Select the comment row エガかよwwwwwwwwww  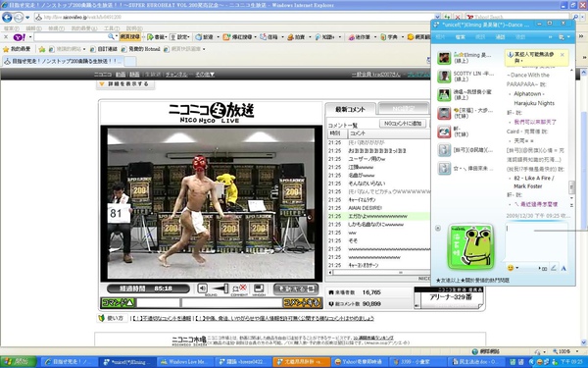378,216
